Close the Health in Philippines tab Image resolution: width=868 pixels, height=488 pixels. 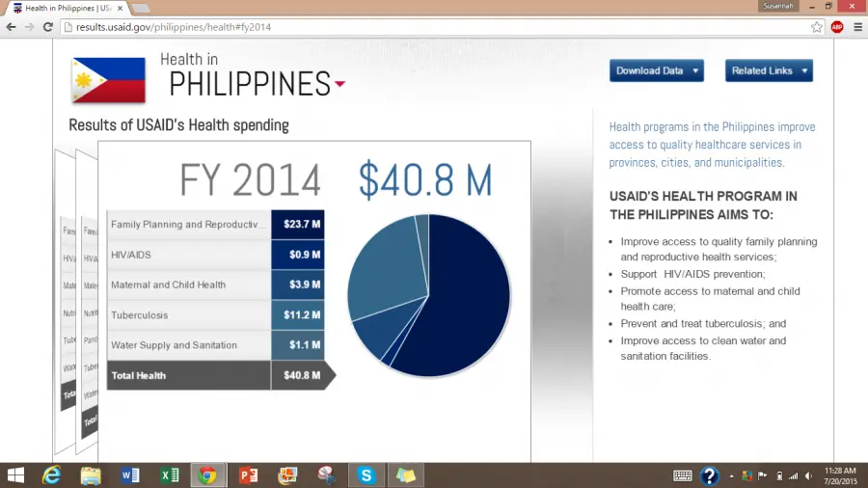click(x=121, y=9)
